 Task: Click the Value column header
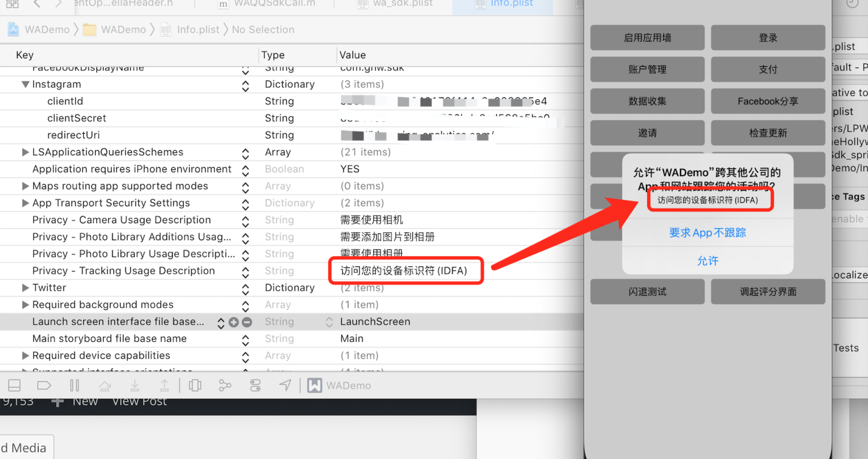[352, 55]
